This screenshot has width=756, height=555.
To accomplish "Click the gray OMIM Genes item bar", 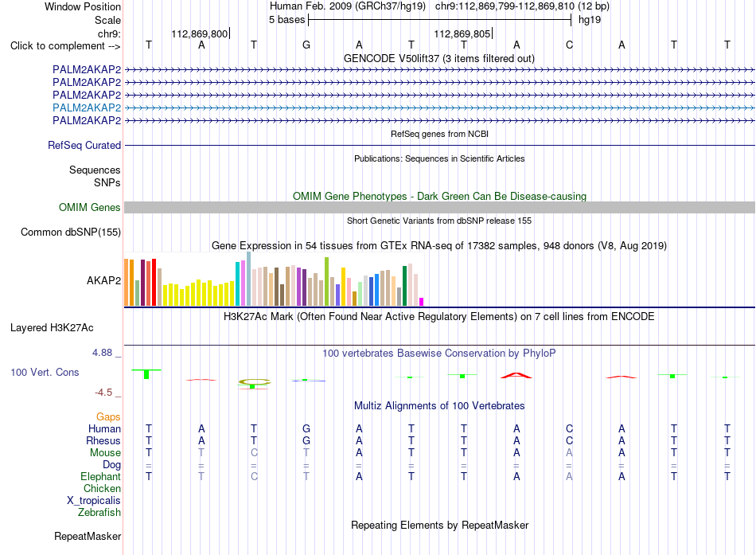I will 440,208.
